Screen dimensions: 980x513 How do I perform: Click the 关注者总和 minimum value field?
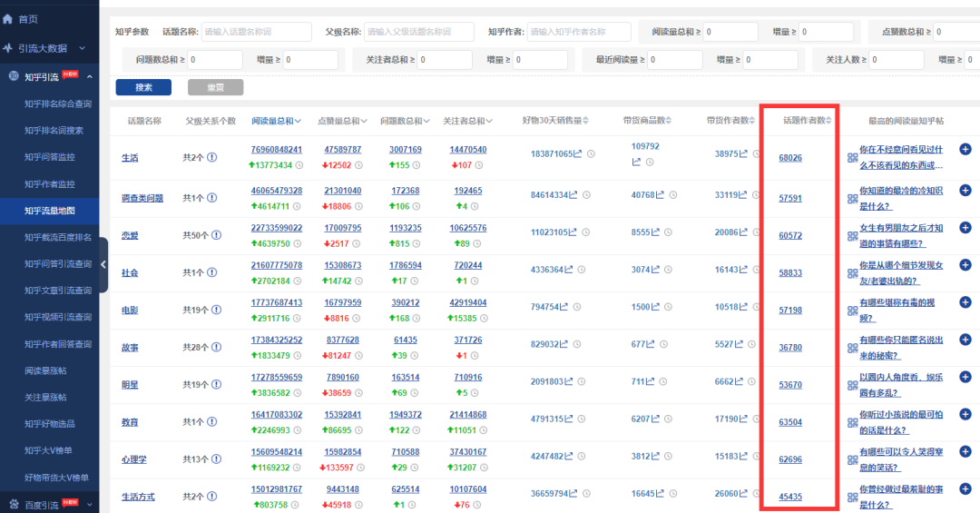coord(445,59)
